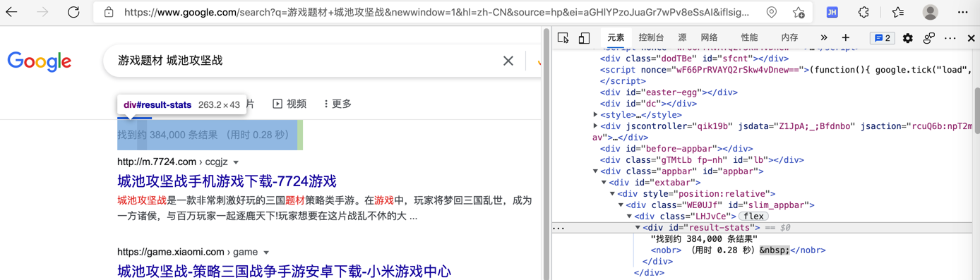This screenshot has height=280, width=980.
Task: Collapse the appbar div node
Action: 596,171
